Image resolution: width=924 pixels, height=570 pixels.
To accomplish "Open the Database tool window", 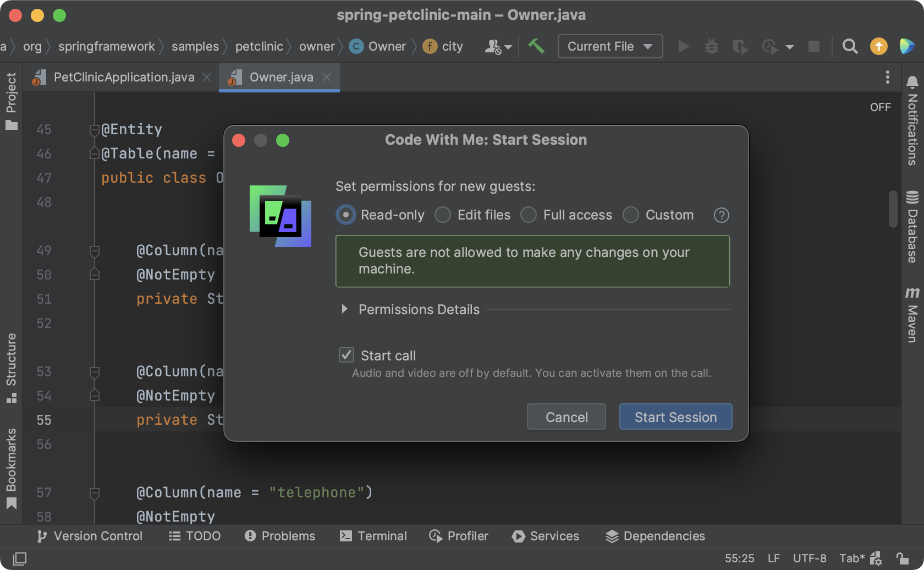I will [x=913, y=231].
